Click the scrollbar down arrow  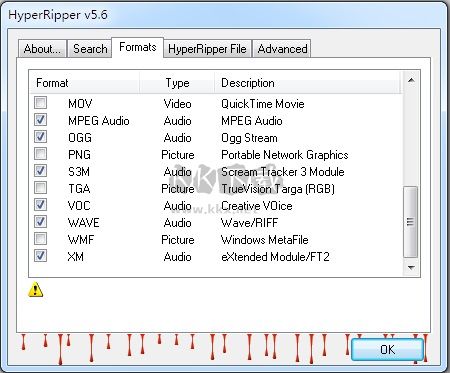tap(411, 267)
